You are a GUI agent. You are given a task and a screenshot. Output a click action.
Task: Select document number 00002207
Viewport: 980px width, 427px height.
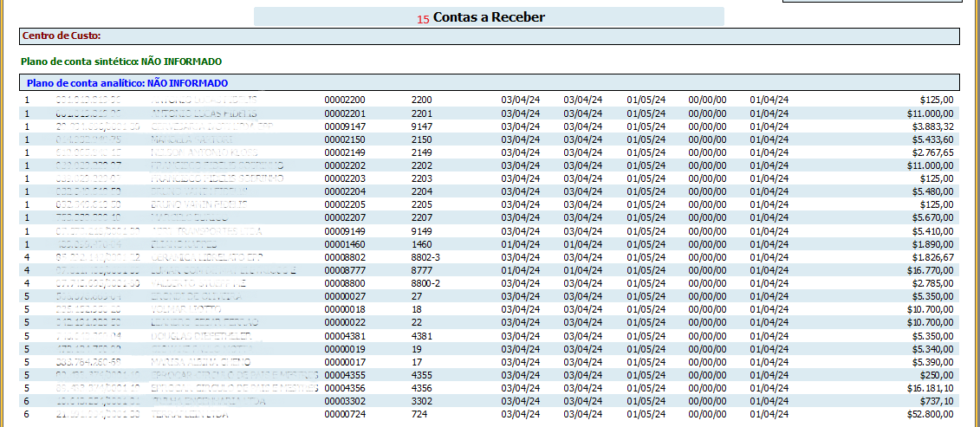click(x=344, y=217)
